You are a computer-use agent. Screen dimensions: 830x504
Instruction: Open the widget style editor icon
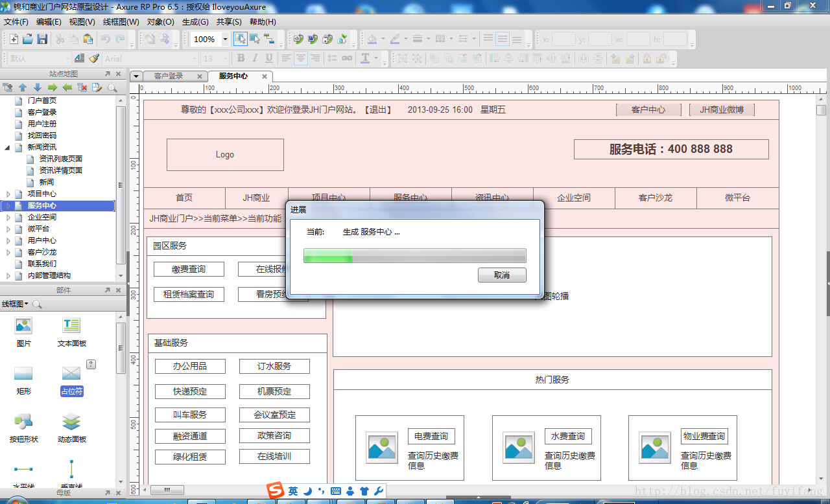[x=79, y=58]
